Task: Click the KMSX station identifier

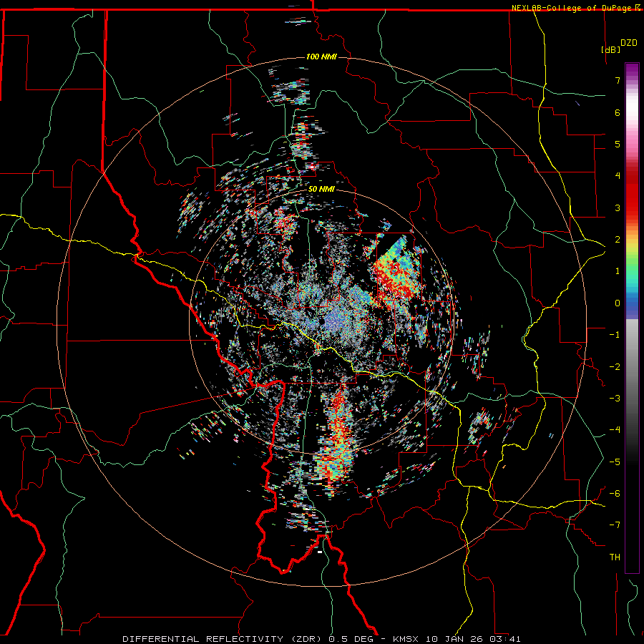Action: coord(406,639)
